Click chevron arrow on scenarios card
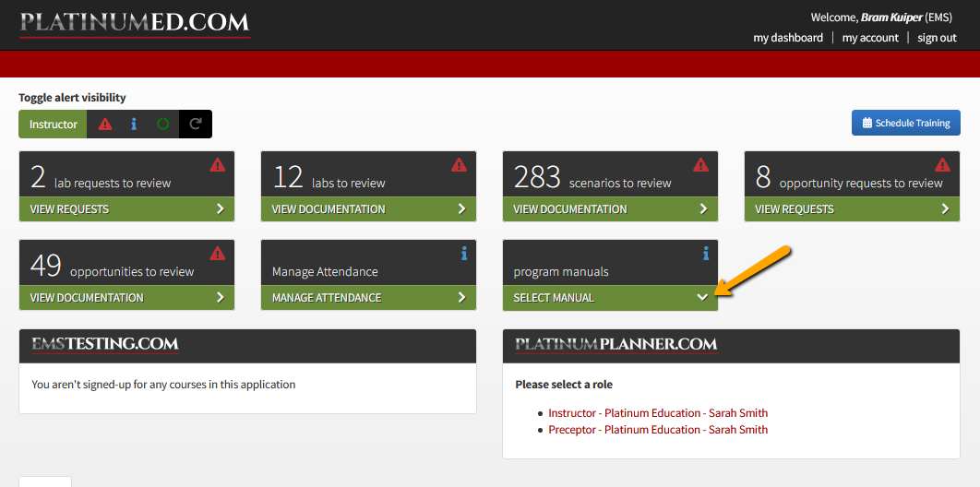This screenshot has height=487, width=980. click(704, 209)
